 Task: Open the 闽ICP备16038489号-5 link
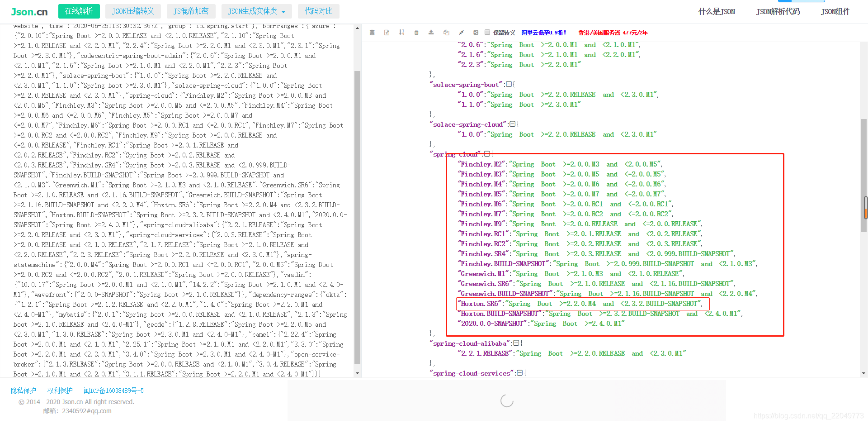coord(113,391)
